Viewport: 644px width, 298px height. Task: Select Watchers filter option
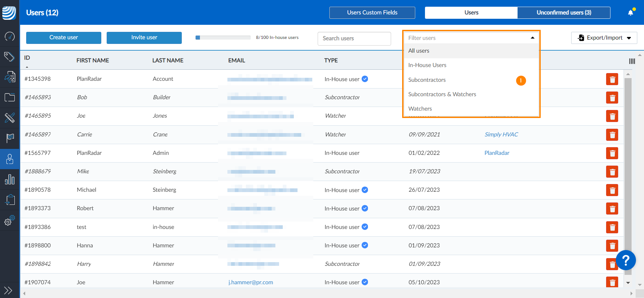pyautogui.click(x=471, y=109)
